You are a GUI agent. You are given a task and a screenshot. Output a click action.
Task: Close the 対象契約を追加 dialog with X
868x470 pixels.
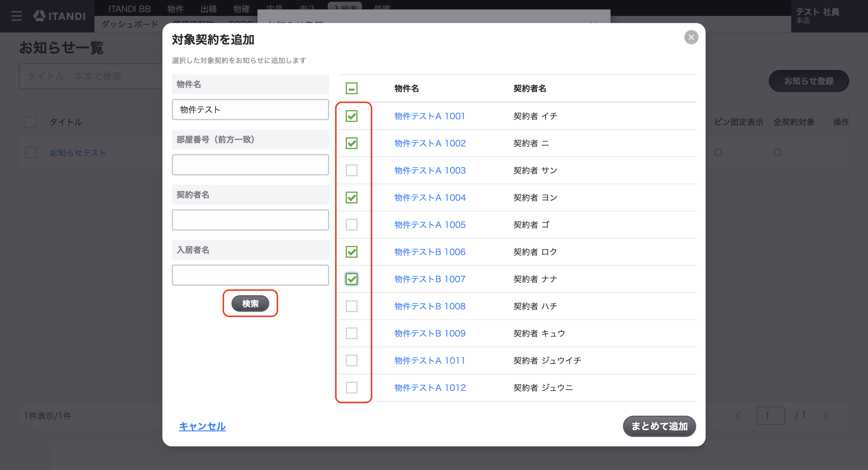click(x=691, y=37)
